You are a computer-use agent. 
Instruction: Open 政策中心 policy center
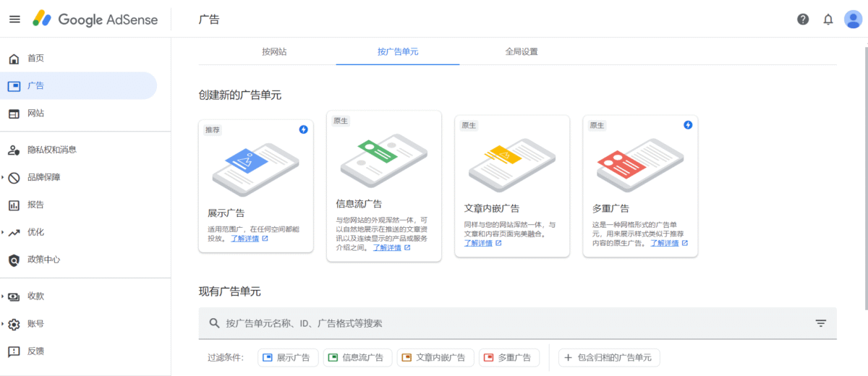[x=43, y=260]
